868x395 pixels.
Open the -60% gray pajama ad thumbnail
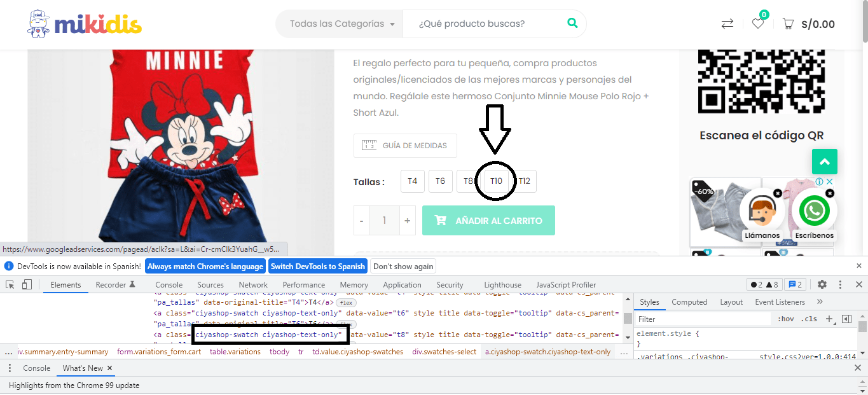click(725, 212)
